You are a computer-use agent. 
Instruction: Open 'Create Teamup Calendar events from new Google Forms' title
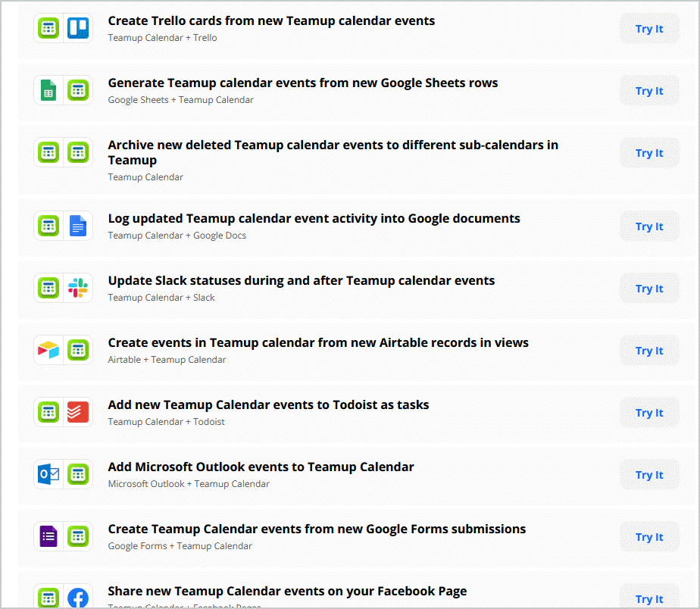pos(317,529)
